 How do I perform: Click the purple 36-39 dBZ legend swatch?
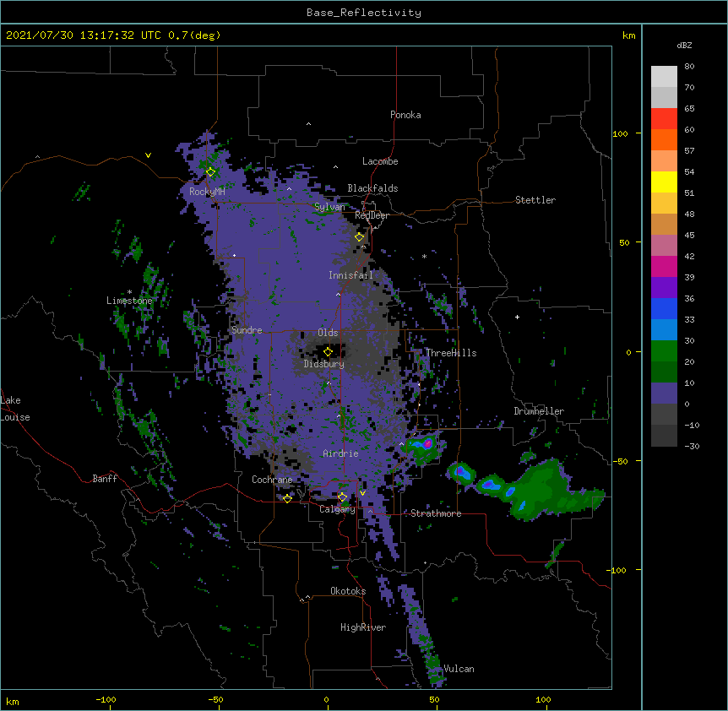point(664,288)
